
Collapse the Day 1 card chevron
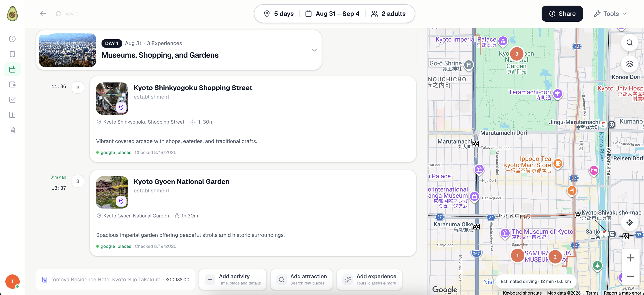[314, 50]
